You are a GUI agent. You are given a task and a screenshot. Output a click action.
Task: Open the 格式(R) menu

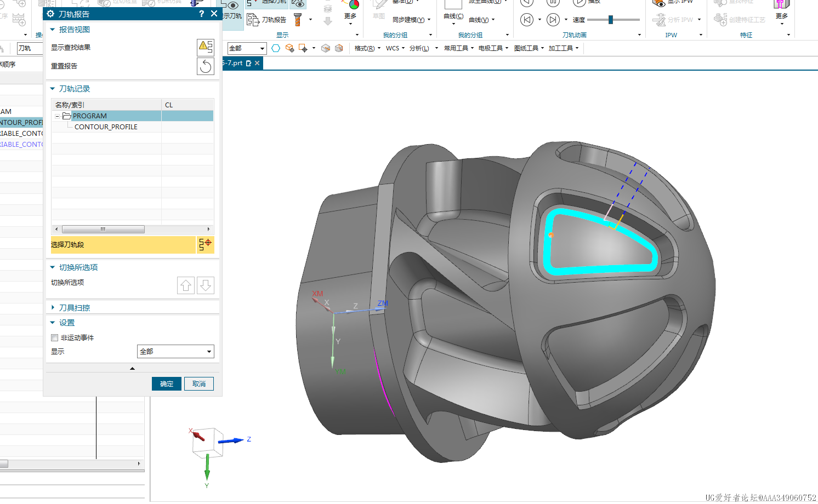(x=367, y=48)
